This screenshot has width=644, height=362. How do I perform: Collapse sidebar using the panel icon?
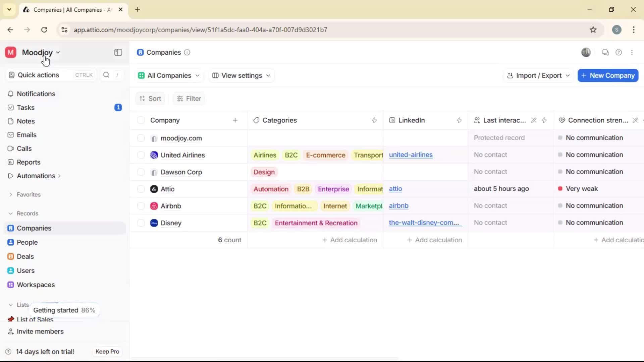point(118,52)
